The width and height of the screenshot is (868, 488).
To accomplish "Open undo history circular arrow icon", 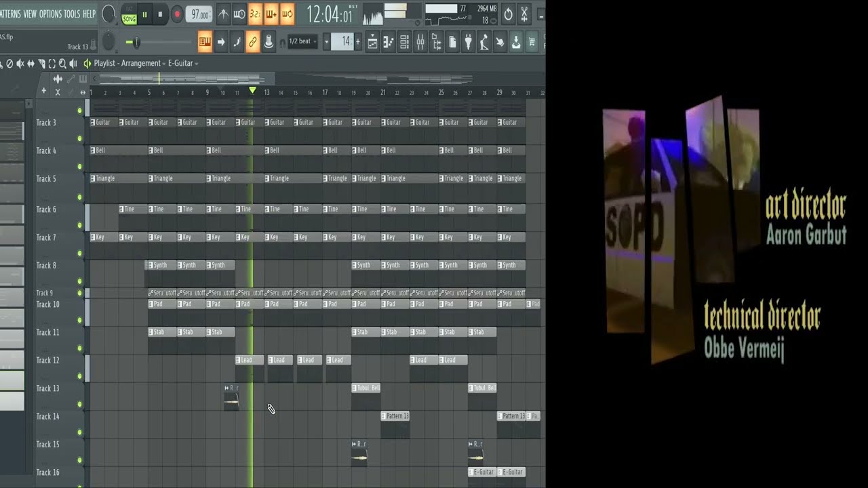I will click(509, 14).
